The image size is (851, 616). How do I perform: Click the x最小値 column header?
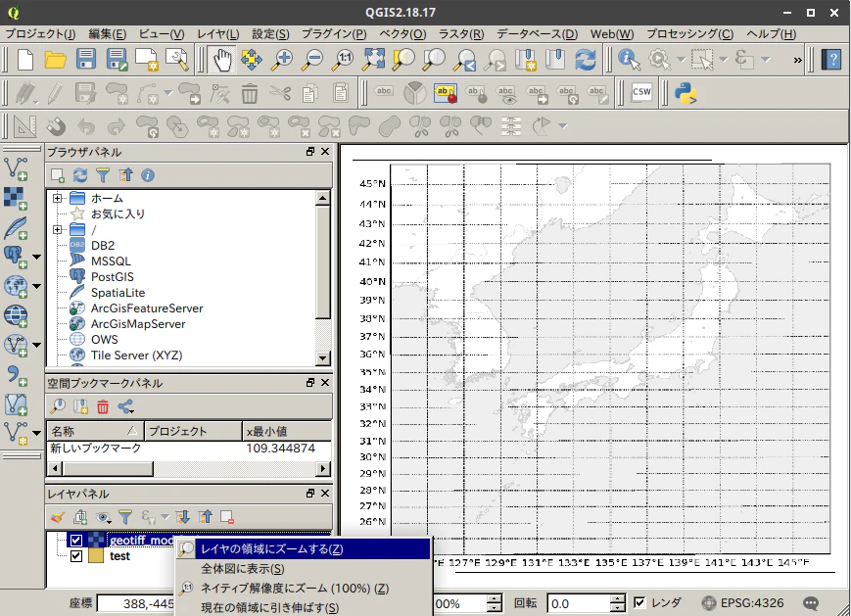[x=287, y=431]
